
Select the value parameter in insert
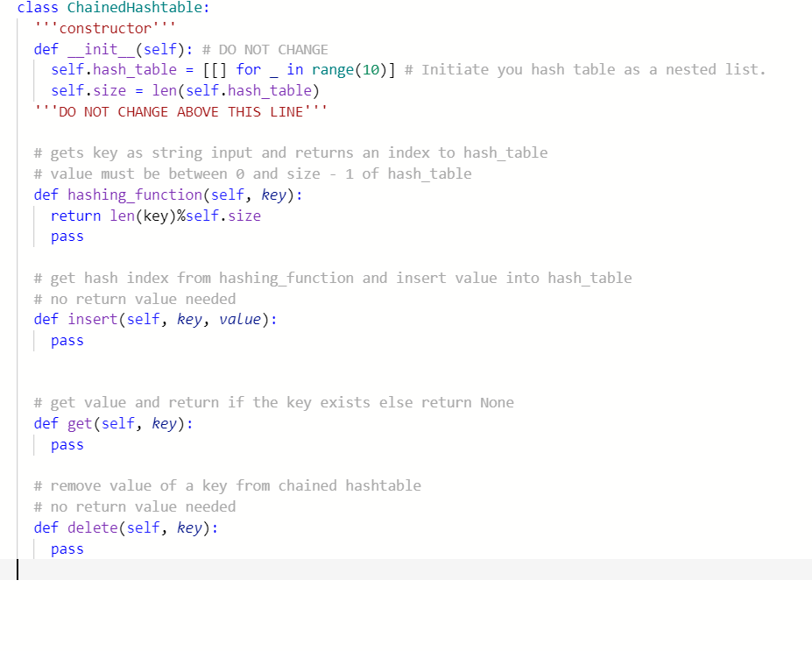click(240, 319)
